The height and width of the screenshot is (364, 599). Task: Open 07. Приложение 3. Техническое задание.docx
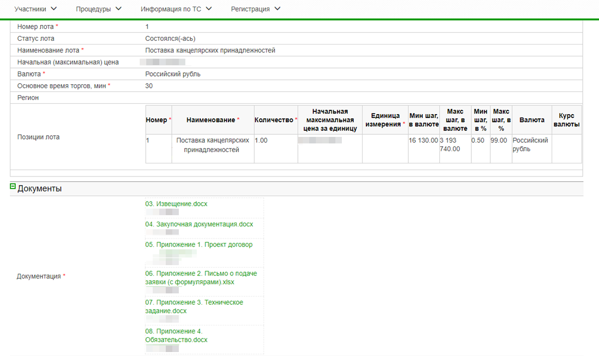click(194, 306)
